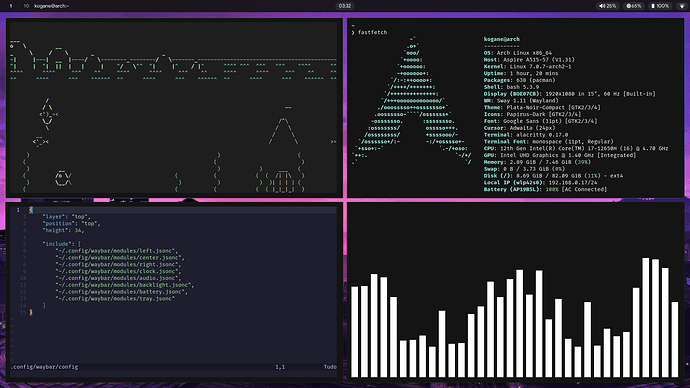Click the fastfetch command at the prompt

pyautogui.click(x=372, y=32)
